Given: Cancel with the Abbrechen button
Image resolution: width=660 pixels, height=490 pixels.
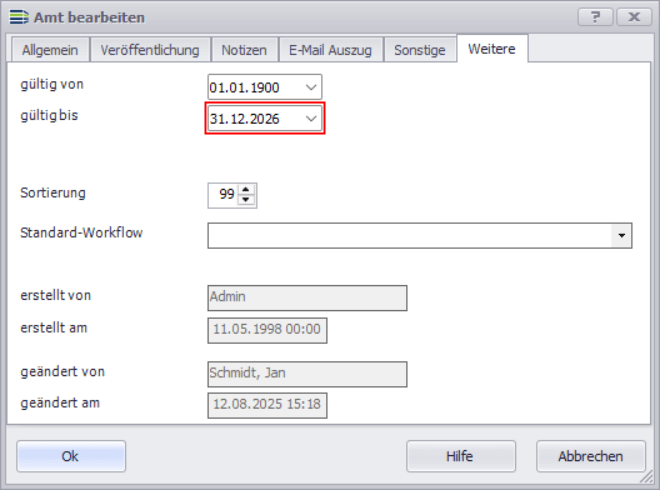Looking at the screenshot, I should tap(589, 456).
